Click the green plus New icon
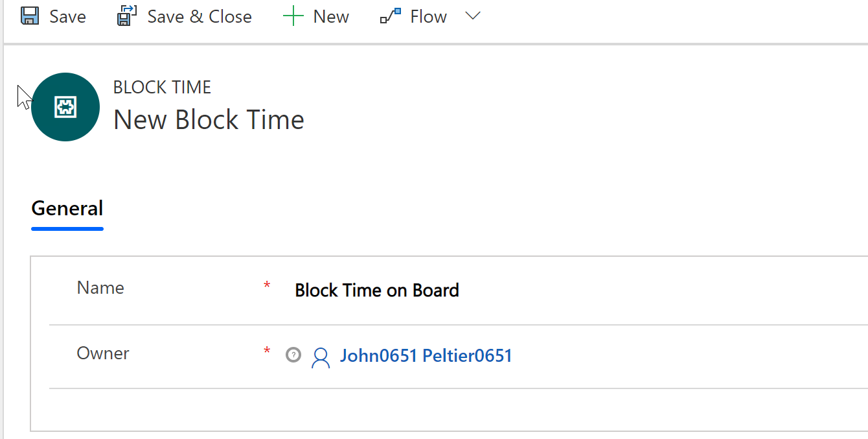Screen dimensions: 868x439 tap(294, 16)
